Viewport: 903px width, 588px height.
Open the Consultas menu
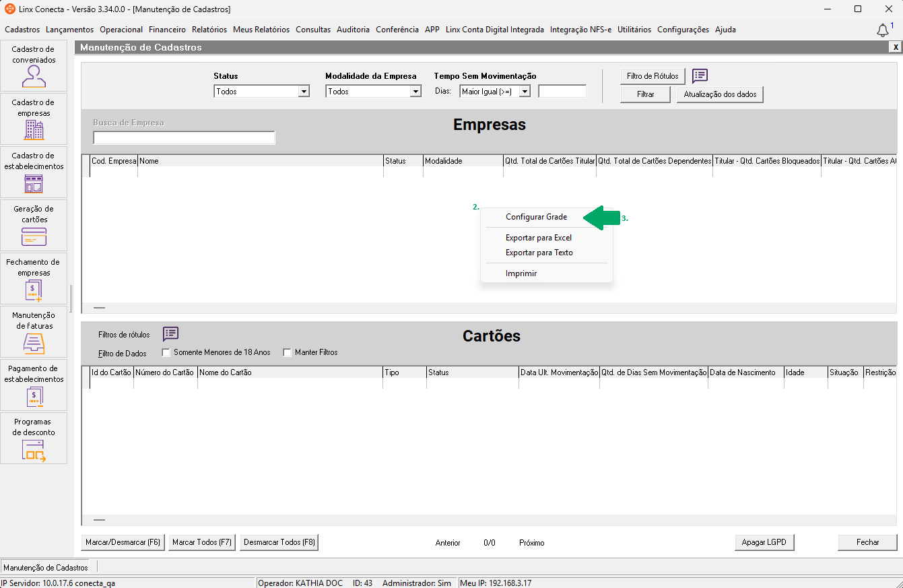(313, 30)
